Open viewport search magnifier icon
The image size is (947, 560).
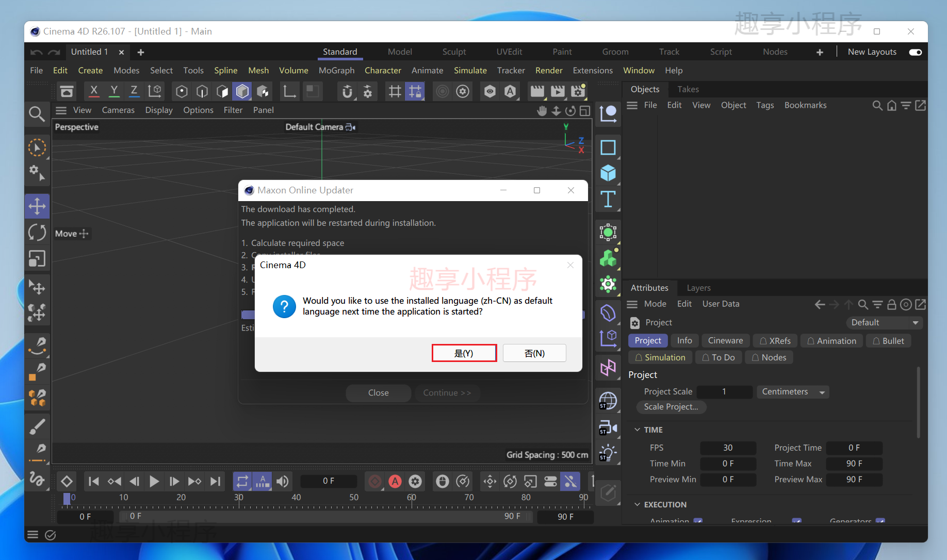click(x=37, y=113)
